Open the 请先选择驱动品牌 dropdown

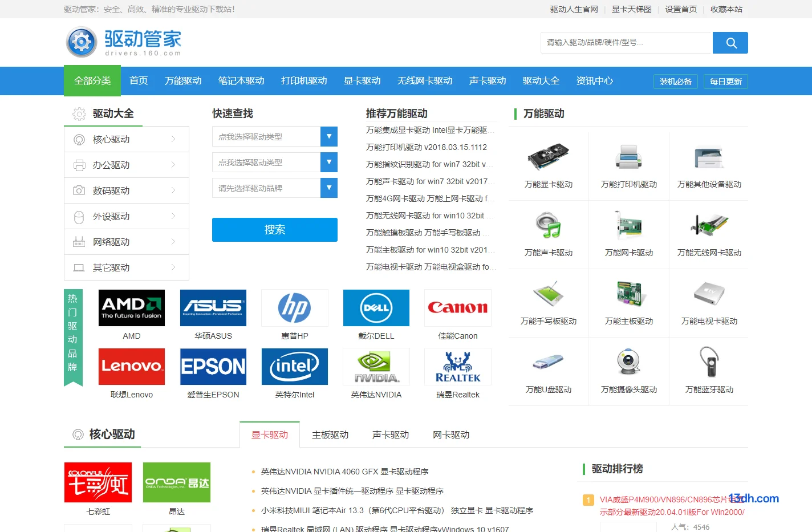point(275,188)
